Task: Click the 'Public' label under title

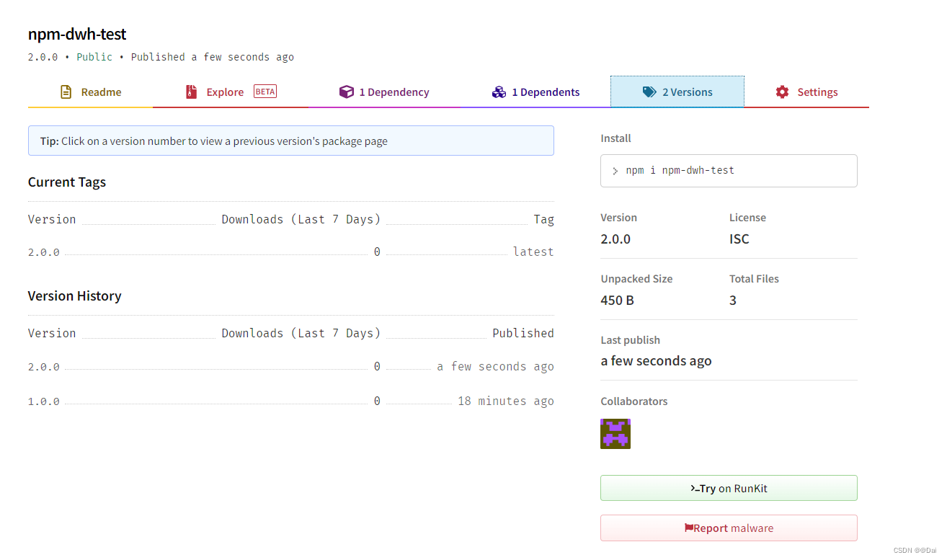Action: click(x=94, y=57)
